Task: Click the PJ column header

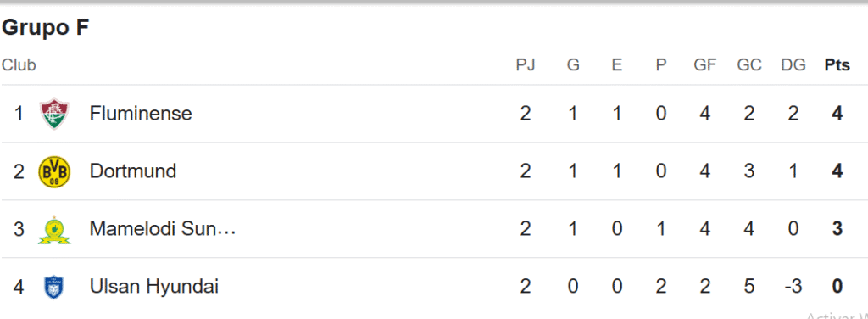Action: [526, 65]
